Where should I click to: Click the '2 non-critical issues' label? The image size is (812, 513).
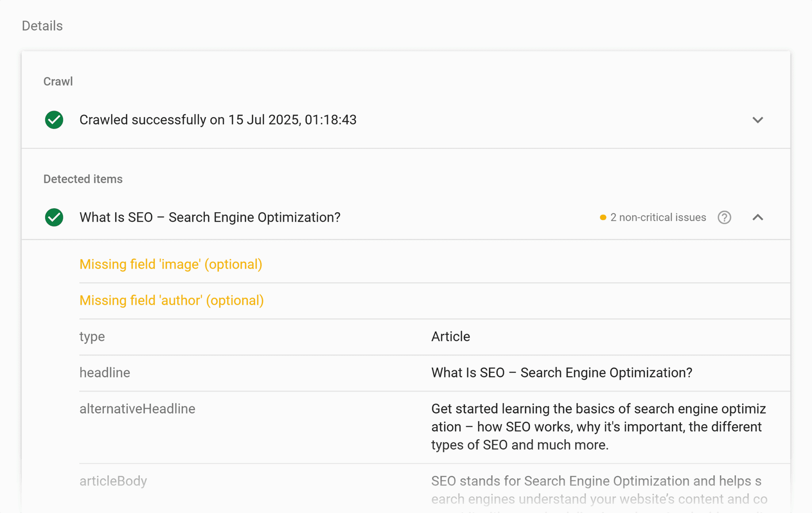[658, 217]
